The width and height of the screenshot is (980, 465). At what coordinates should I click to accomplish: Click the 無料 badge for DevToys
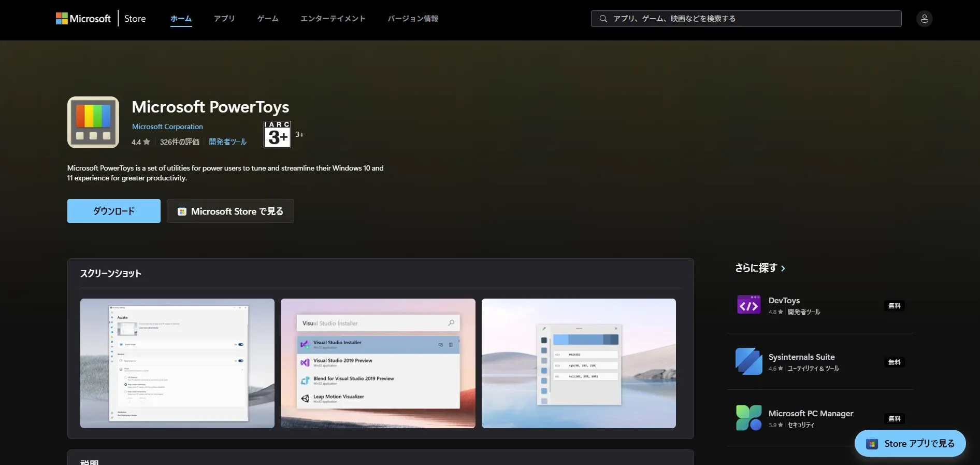pyautogui.click(x=895, y=306)
